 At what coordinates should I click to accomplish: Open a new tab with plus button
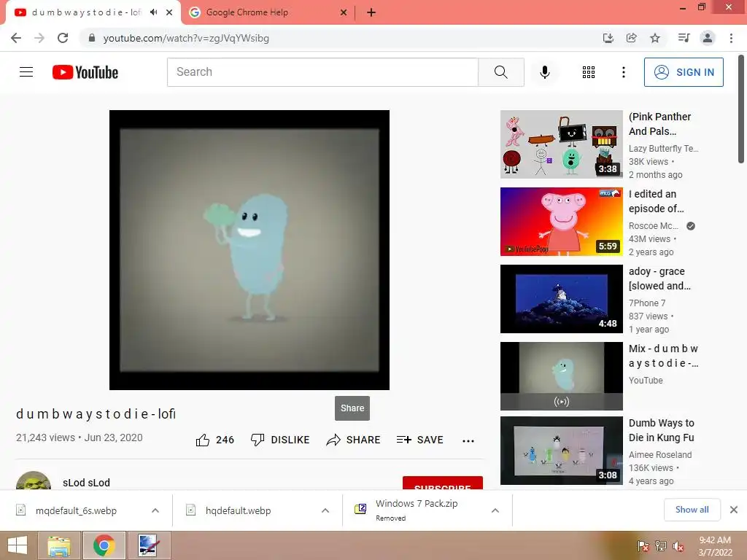tap(371, 12)
